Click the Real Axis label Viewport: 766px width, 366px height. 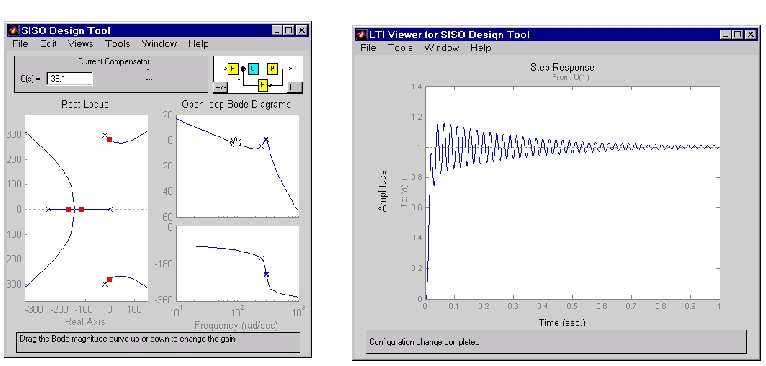coord(85,321)
